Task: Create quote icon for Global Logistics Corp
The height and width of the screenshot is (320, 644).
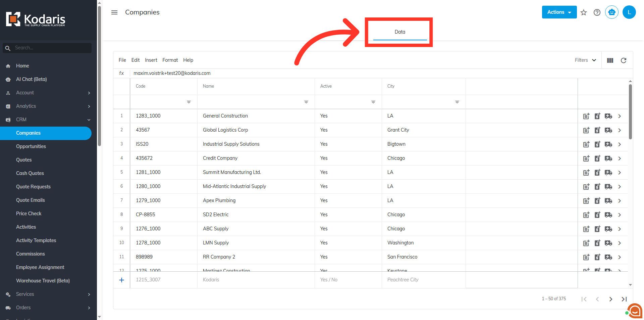Action: [597, 130]
